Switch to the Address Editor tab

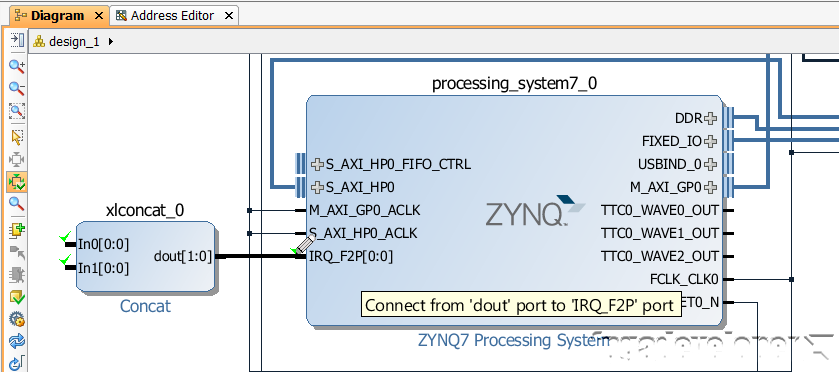(x=172, y=16)
